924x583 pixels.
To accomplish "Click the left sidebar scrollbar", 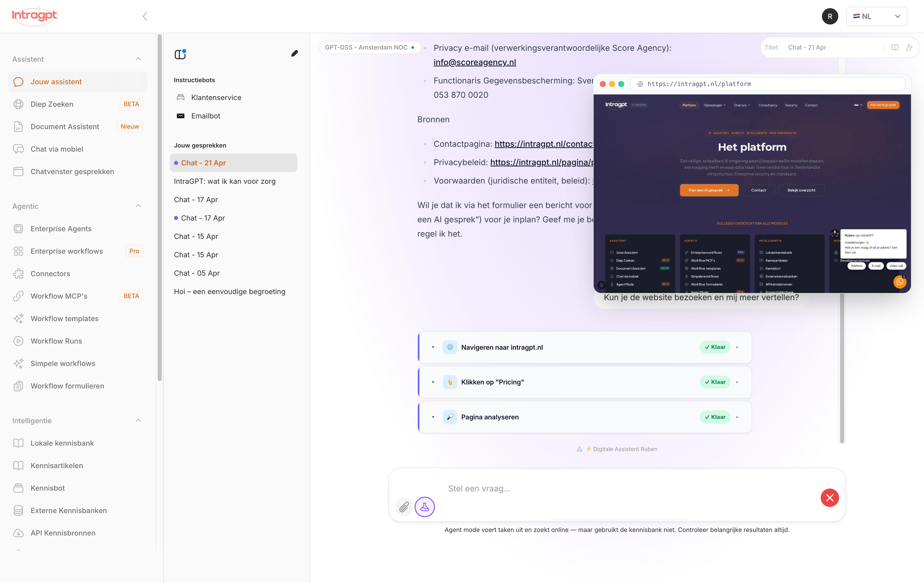I will (160, 207).
